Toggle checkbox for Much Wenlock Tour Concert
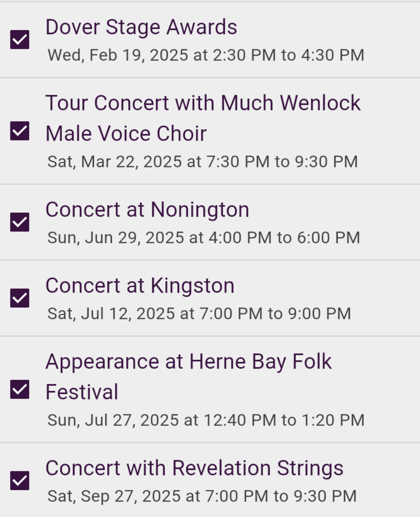Image resolution: width=420 pixels, height=517 pixels. pyautogui.click(x=20, y=131)
